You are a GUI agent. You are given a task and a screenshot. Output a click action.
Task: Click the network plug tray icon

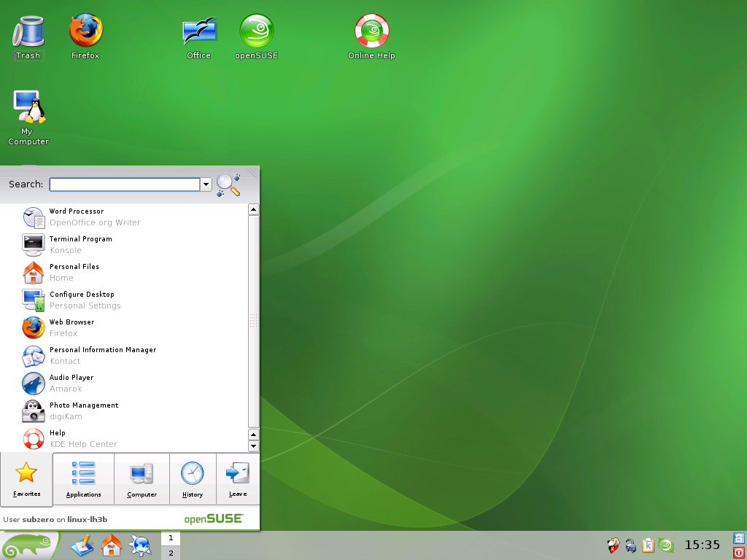tap(631, 545)
